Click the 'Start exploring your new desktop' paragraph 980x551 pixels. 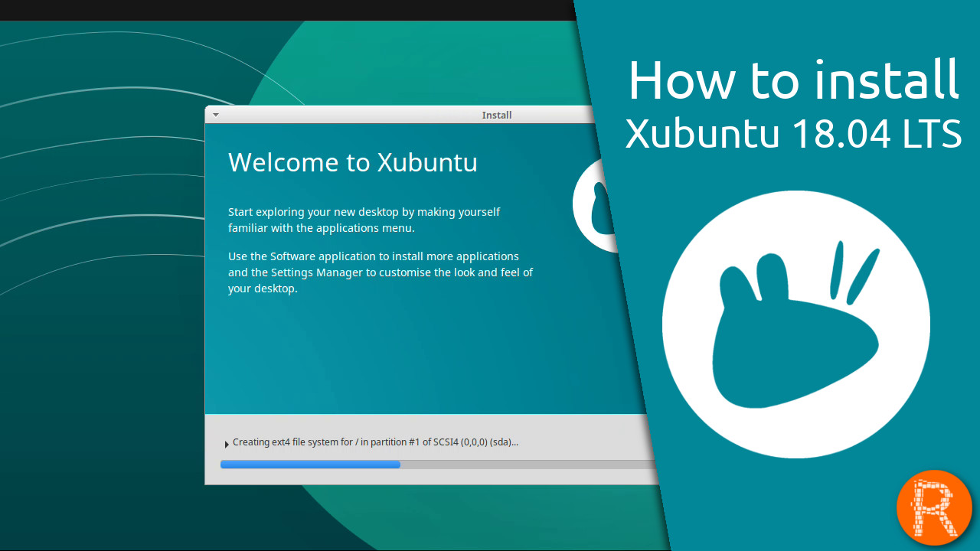[x=364, y=220]
